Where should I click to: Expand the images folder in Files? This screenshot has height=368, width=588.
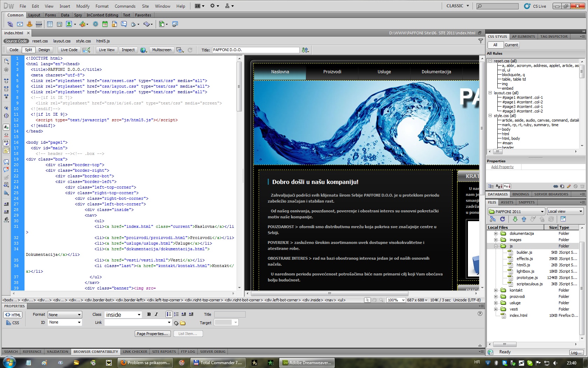(x=496, y=240)
